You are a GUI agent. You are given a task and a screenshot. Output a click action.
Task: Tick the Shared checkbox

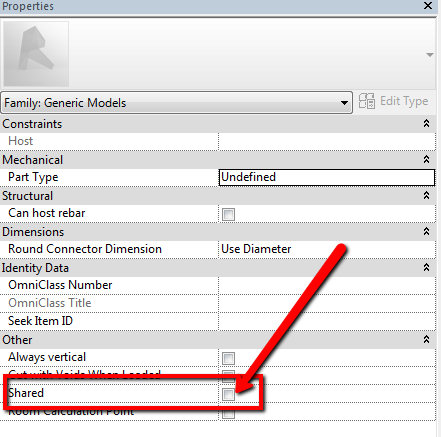pos(228,394)
